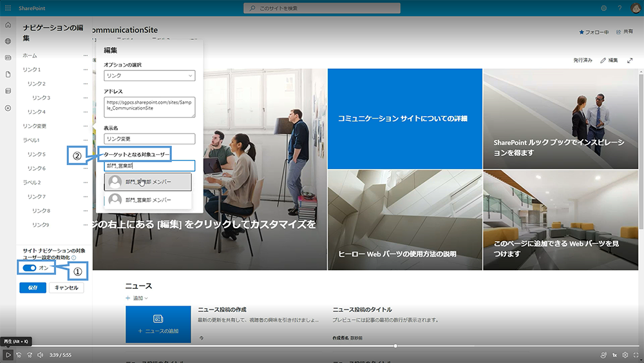Skip back 10 seconds in the video

click(19, 355)
